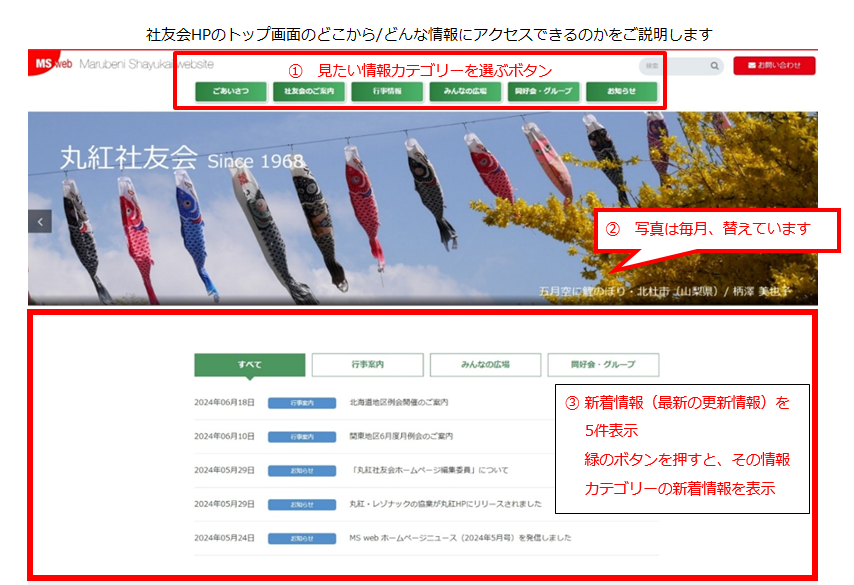Screen dimensions: 854x585
Task: Click the photo caption 五月空に鯉のぼり・北杜市
Action: click(664, 291)
